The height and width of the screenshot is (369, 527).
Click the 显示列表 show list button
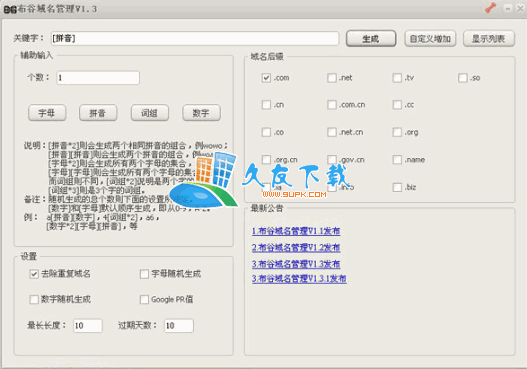click(x=489, y=39)
